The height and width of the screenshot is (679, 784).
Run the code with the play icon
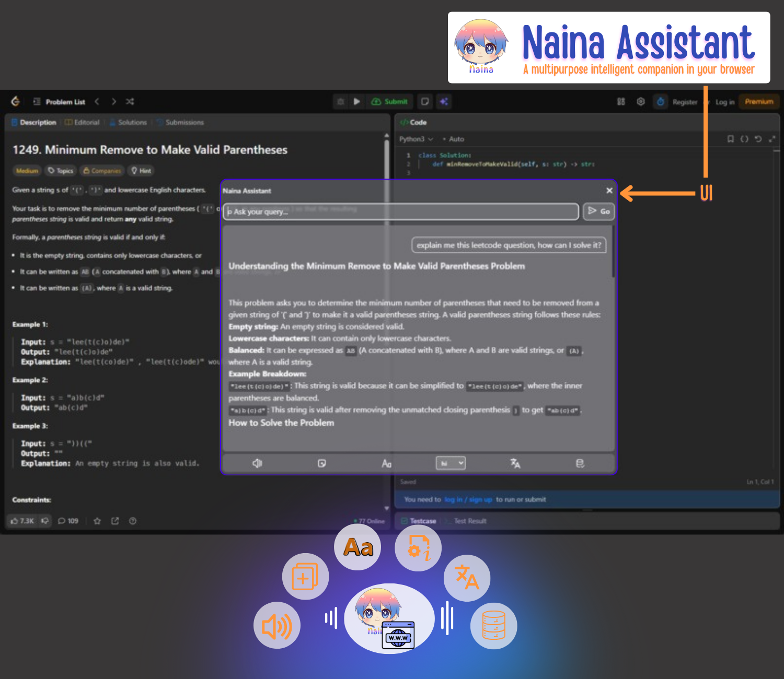click(356, 102)
